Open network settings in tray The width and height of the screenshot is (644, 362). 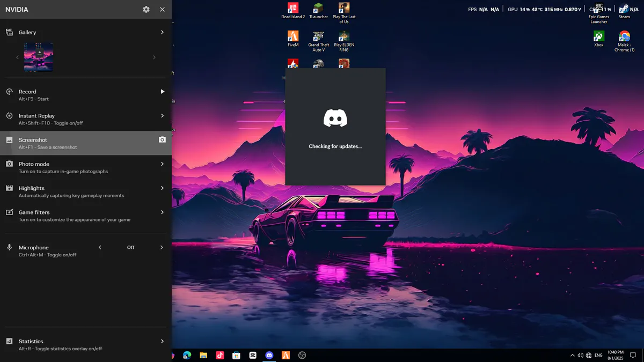[x=589, y=355]
